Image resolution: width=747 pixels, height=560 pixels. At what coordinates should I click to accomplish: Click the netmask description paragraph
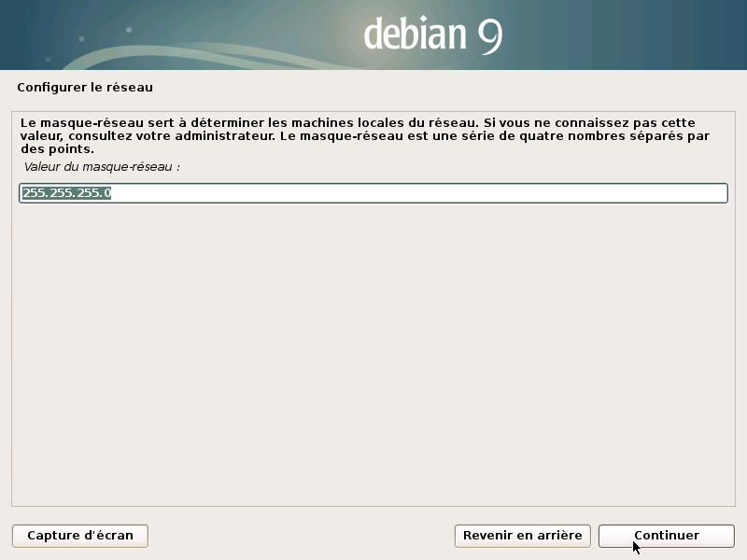pos(365,135)
